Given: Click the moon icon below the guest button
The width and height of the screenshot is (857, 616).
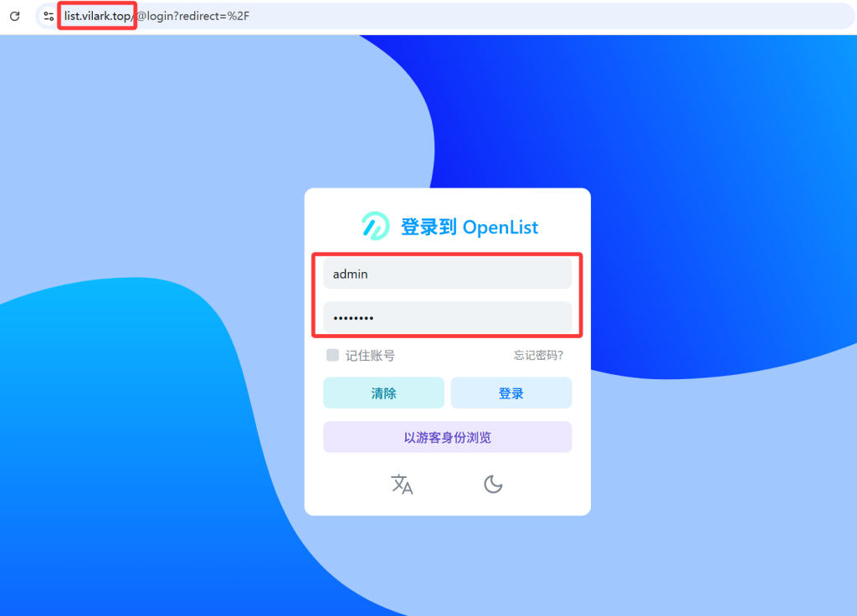Looking at the screenshot, I should pyautogui.click(x=493, y=484).
